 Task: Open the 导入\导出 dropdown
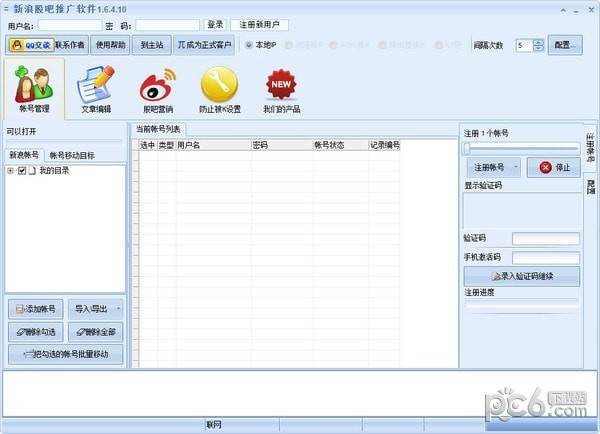pyautogui.click(x=96, y=308)
